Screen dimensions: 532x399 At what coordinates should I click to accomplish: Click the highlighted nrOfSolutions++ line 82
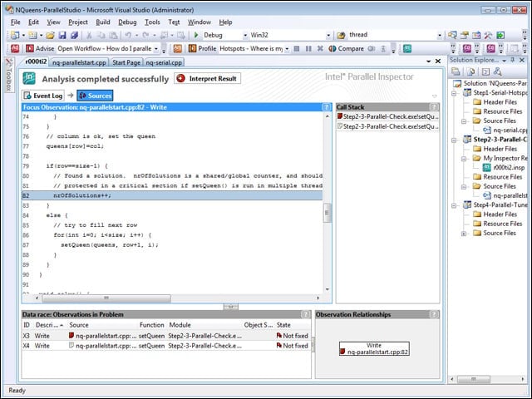(172, 196)
